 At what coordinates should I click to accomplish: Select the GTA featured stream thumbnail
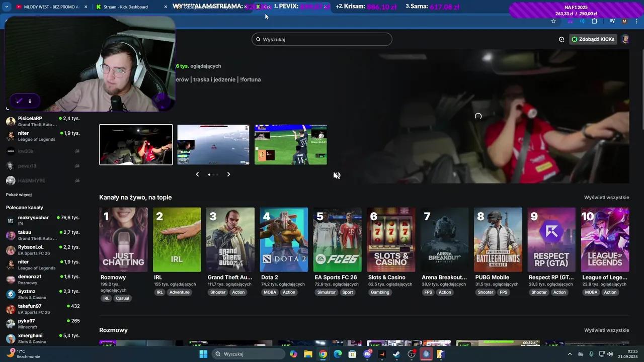pos(213,145)
